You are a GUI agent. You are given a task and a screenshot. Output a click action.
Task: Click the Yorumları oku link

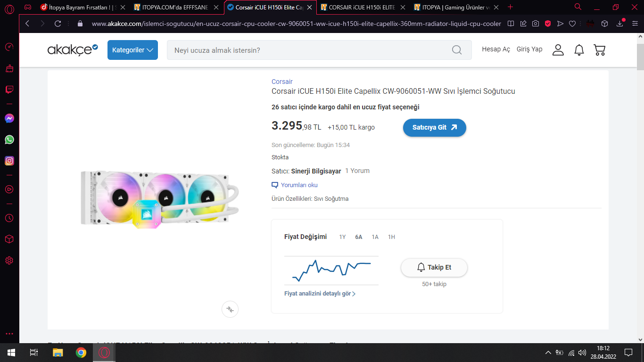[295, 185]
